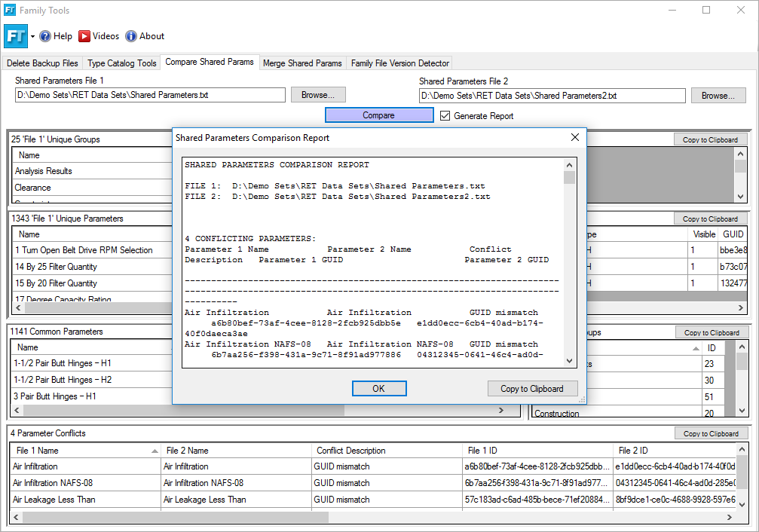Switch to the Delete Backup Files tab
Viewport: 759px width, 532px height.
pyautogui.click(x=42, y=63)
